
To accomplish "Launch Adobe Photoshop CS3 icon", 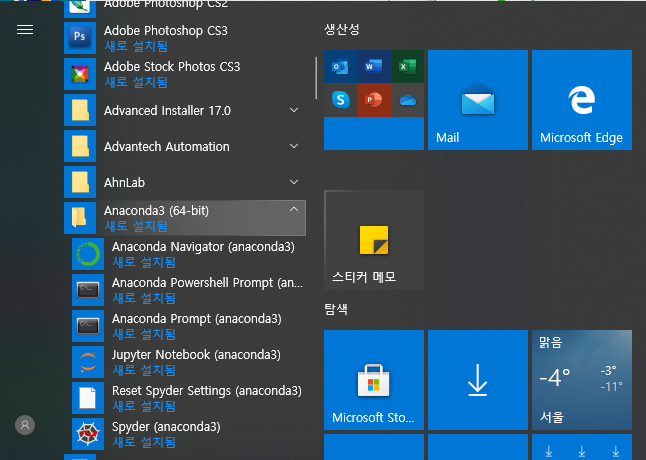I will point(80,38).
